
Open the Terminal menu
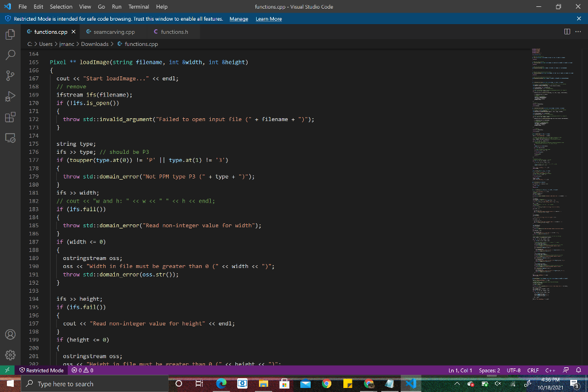(138, 7)
